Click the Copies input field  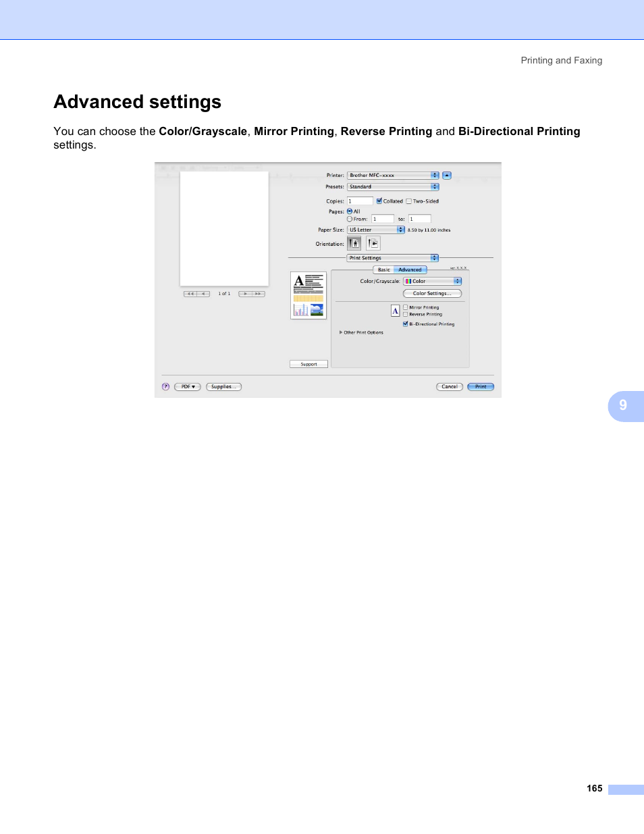click(x=360, y=201)
